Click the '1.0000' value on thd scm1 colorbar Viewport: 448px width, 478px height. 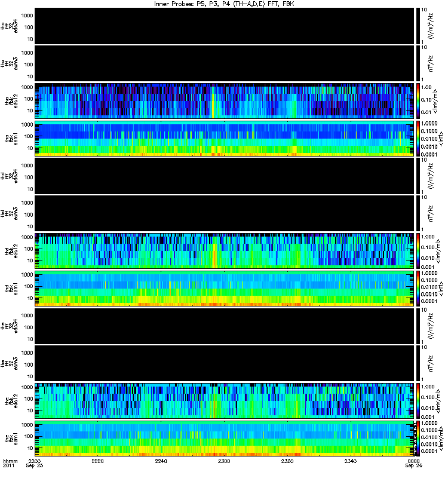429,273
